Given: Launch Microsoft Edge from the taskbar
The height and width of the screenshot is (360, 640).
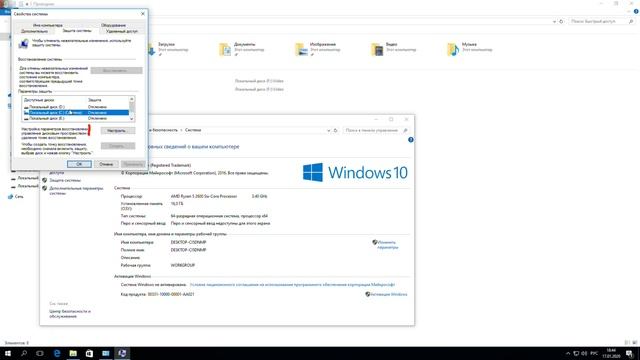Looking at the screenshot, I should (57, 353).
